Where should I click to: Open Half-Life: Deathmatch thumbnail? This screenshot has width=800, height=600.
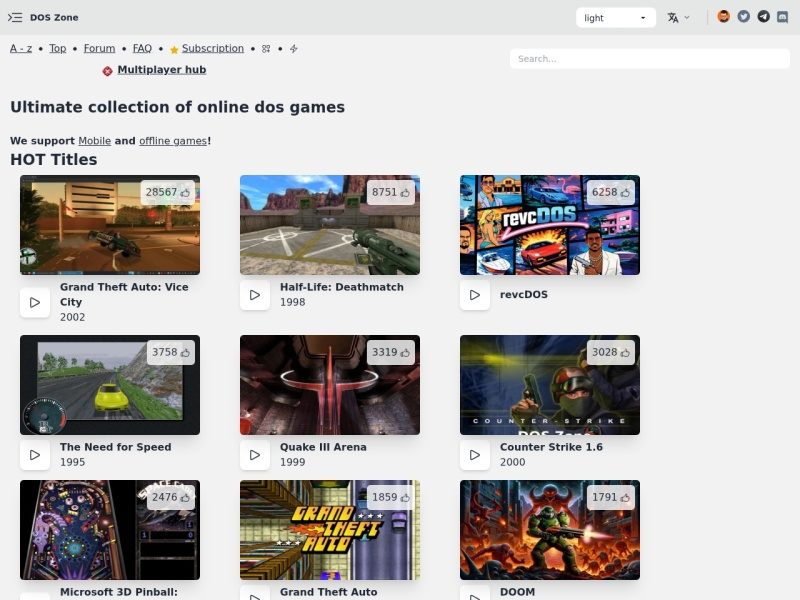(330, 225)
